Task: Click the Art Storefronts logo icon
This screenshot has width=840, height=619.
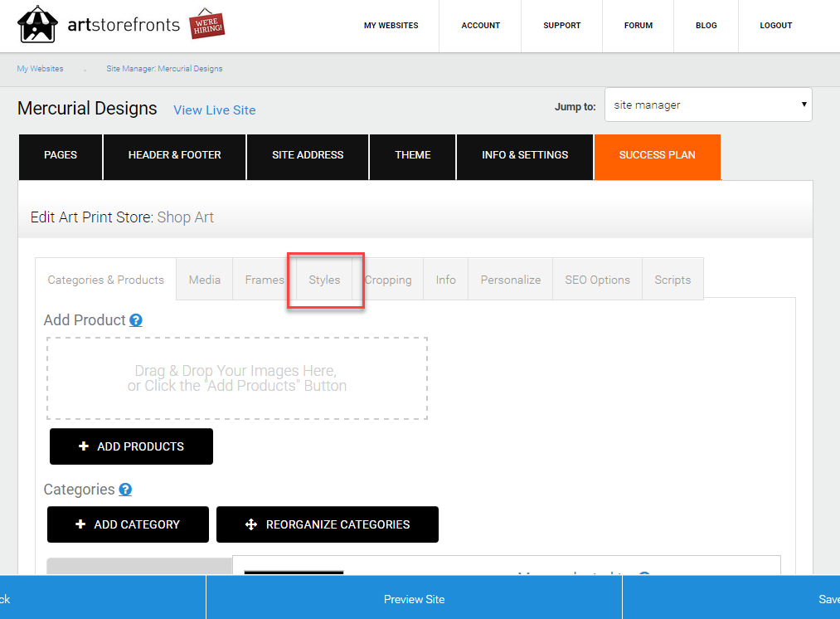Action: 37,24
